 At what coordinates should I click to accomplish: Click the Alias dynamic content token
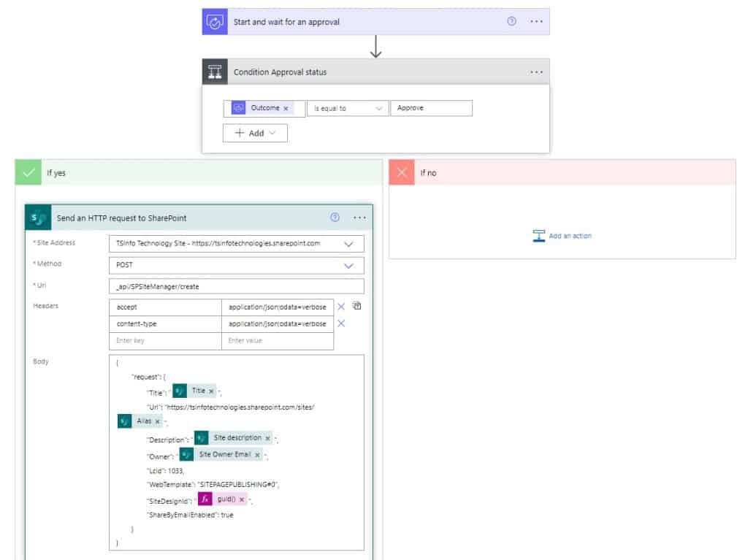[x=140, y=421]
